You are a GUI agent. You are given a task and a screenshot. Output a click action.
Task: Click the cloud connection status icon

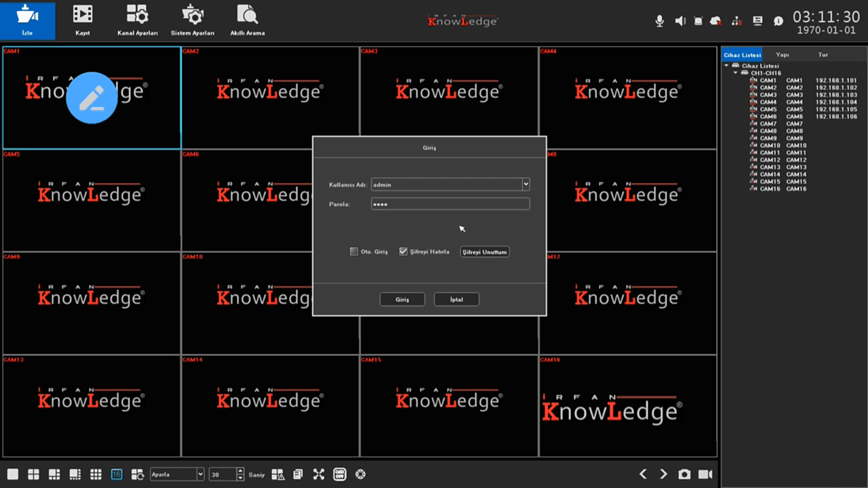coord(715,21)
